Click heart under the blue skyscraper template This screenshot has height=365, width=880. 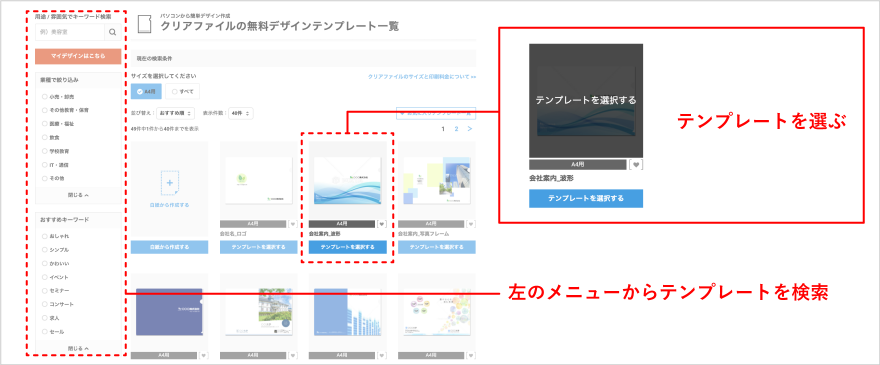382,355
